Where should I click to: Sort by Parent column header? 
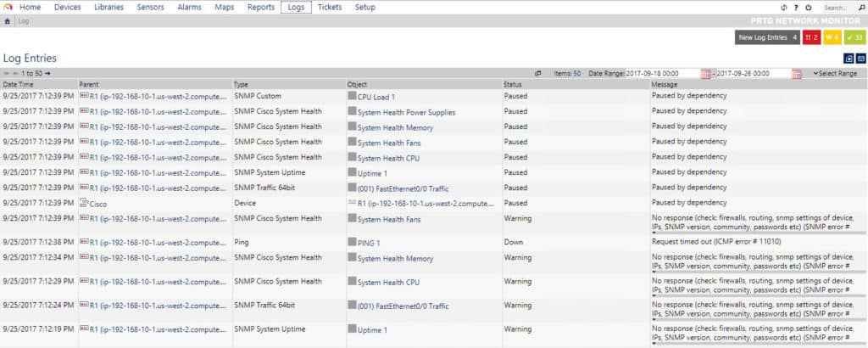pos(88,84)
